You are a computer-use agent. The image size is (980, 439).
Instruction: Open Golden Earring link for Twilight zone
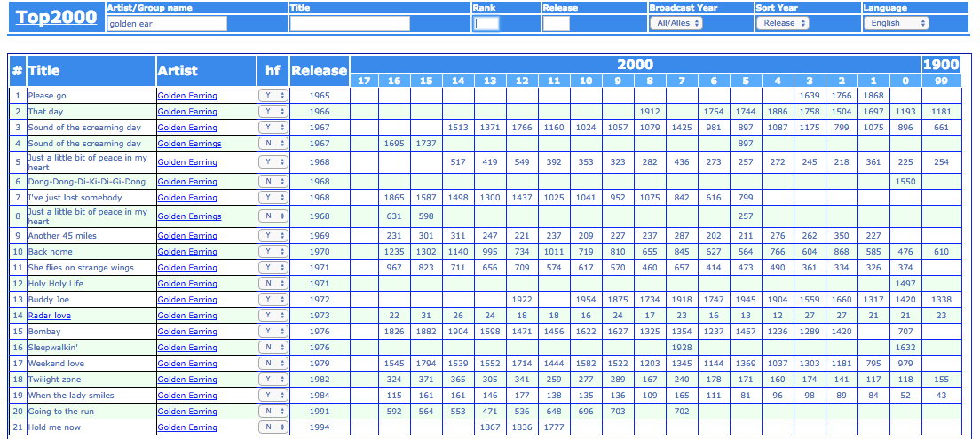click(187, 380)
